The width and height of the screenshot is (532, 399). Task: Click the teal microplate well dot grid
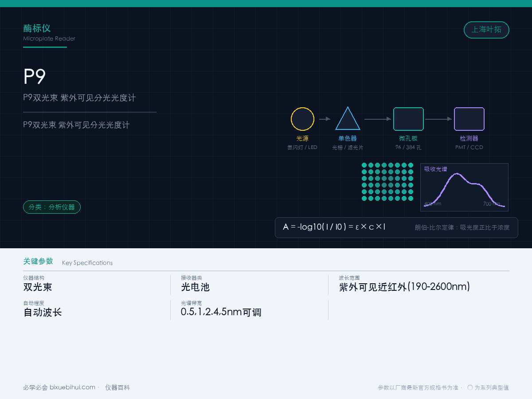click(x=387, y=182)
